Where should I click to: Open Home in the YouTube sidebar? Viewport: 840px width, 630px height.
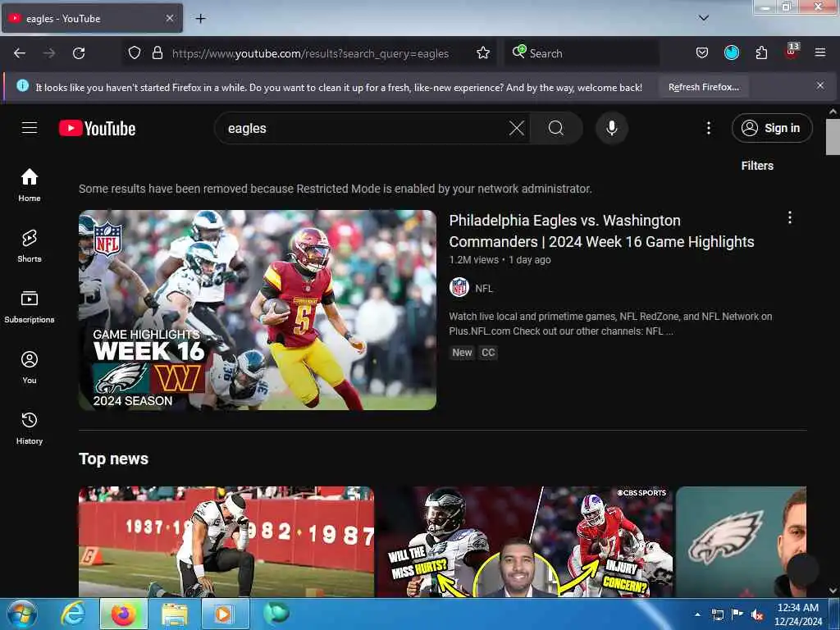point(30,185)
